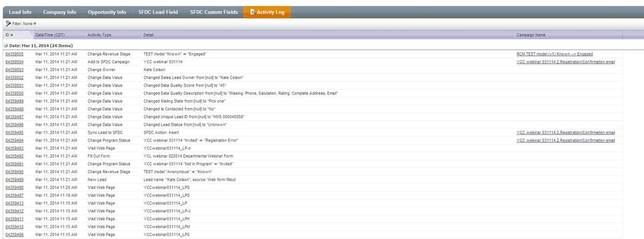Open activity ID 64359411
This screenshot has height=239, width=644.
[14, 219]
